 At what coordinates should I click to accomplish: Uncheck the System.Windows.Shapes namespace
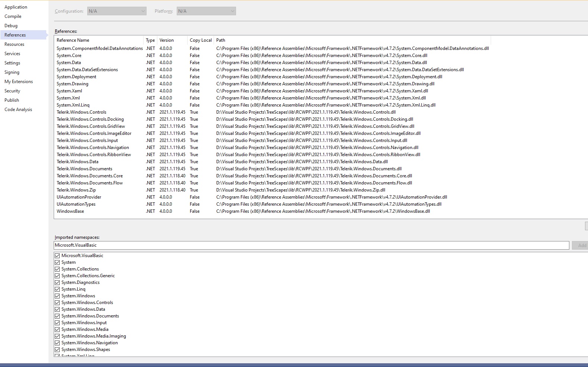(x=57, y=349)
